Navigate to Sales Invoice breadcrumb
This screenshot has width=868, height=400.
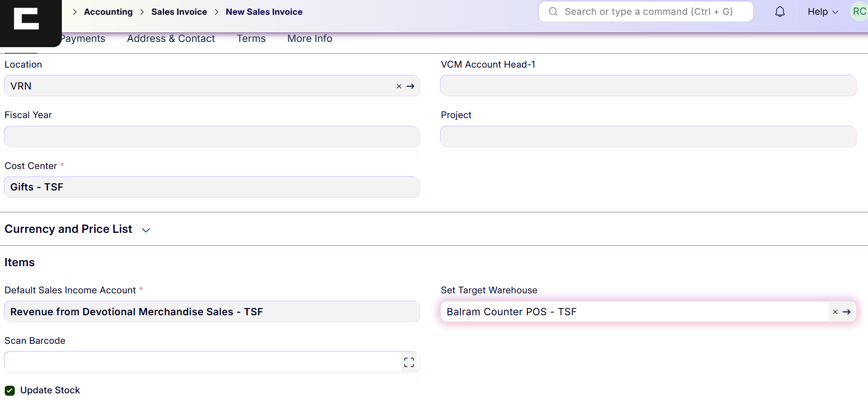click(x=179, y=12)
